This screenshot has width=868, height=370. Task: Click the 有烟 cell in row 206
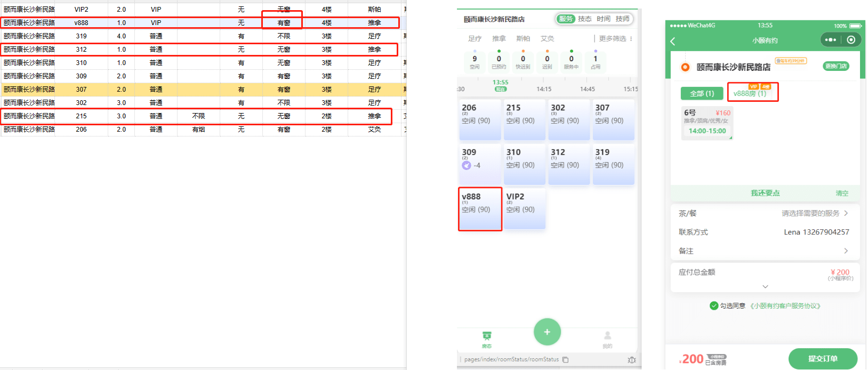[x=198, y=130]
